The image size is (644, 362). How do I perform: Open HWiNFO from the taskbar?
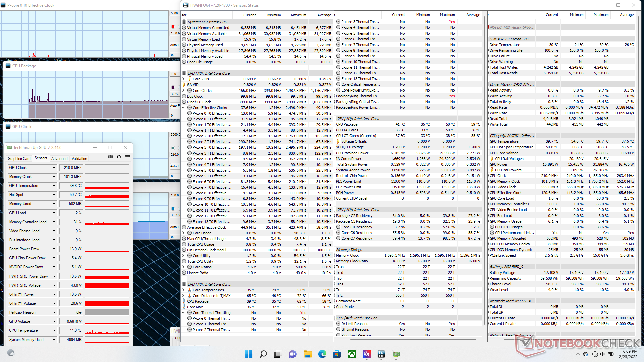[381, 354]
